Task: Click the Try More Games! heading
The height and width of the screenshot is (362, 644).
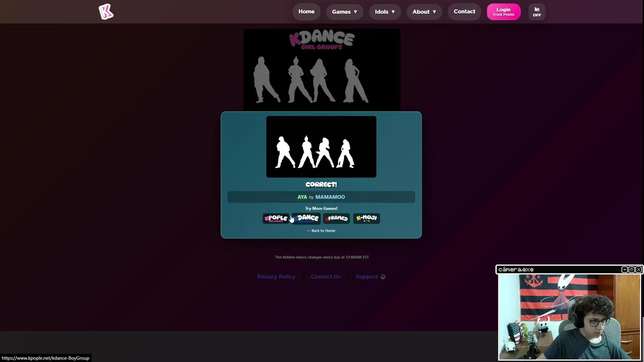Action: pos(321,208)
